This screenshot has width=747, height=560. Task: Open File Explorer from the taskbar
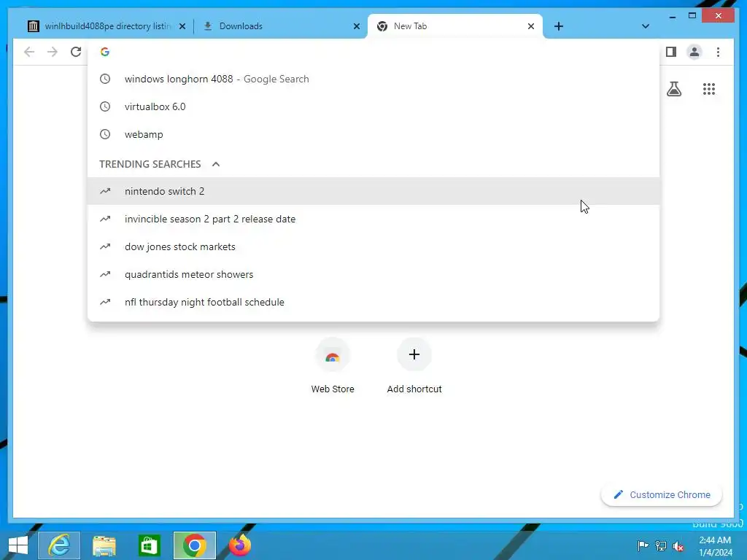[x=104, y=545]
